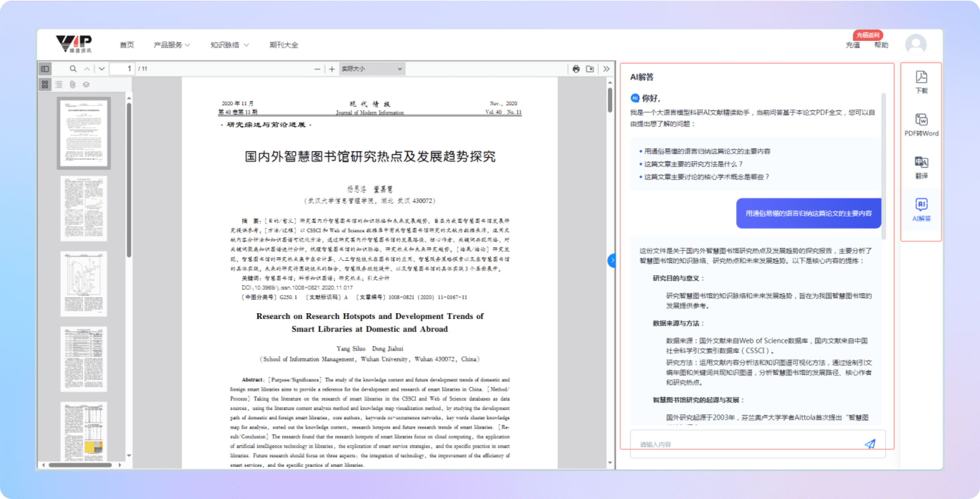Image resolution: width=980 pixels, height=499 pixels.
Task: Open the 翻译 translate tool
Action: tap(921, 167)
